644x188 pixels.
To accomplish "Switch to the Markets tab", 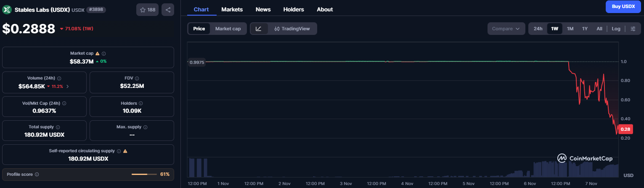I will click(x=232, y=9).
